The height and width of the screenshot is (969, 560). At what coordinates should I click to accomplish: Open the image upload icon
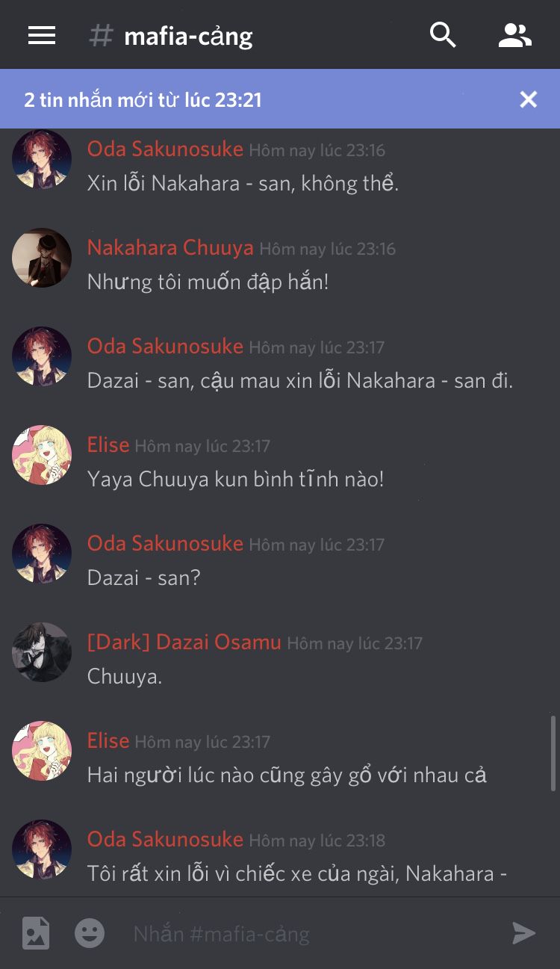click(x=36, y=933)
